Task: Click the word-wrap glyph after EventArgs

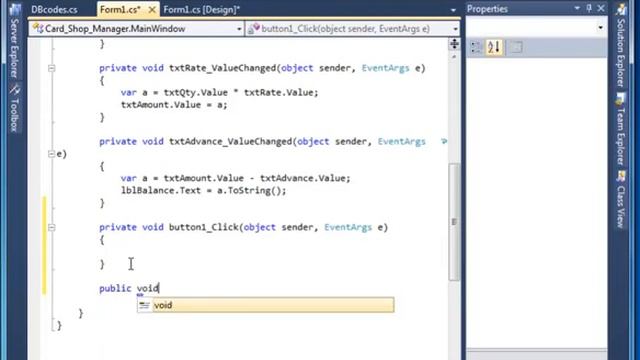Action: click(x=444, y=142)
